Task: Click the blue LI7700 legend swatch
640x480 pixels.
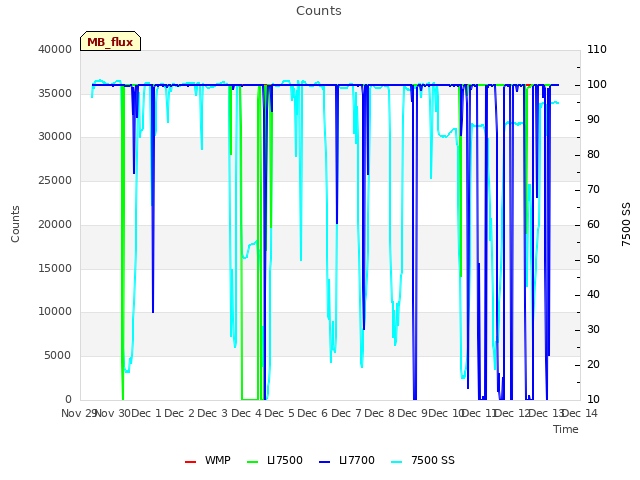Action: click(324, 462)
